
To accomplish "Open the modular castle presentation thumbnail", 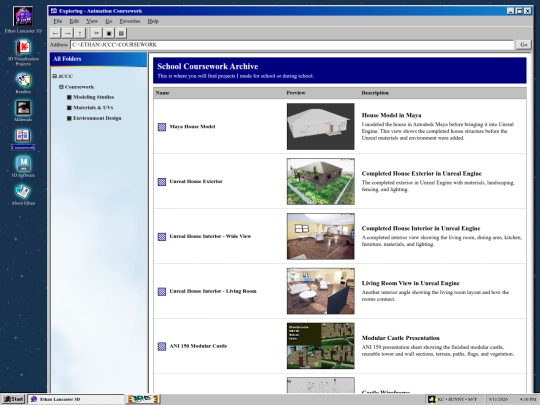I will [321, 346].
